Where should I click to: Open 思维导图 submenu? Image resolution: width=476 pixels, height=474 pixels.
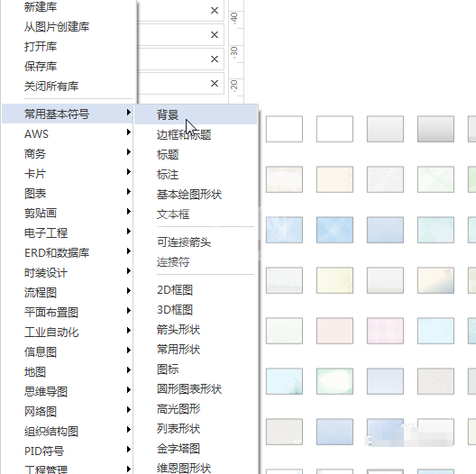point(68,391)
